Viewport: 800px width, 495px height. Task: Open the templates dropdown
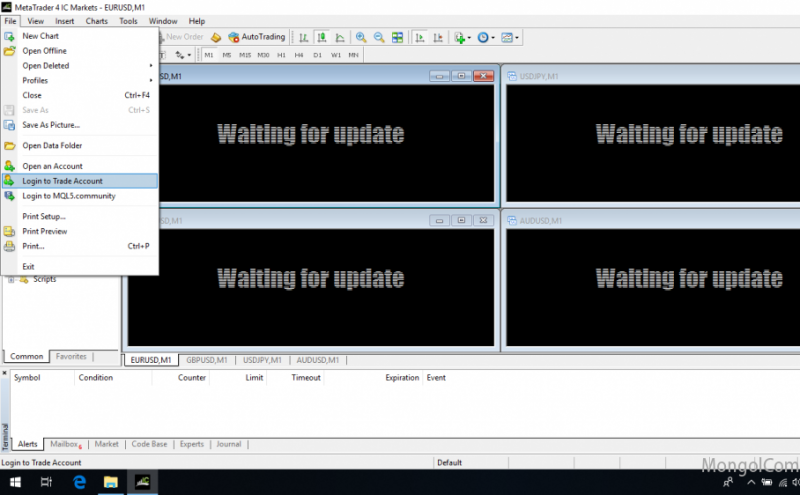tap(510, 37)
